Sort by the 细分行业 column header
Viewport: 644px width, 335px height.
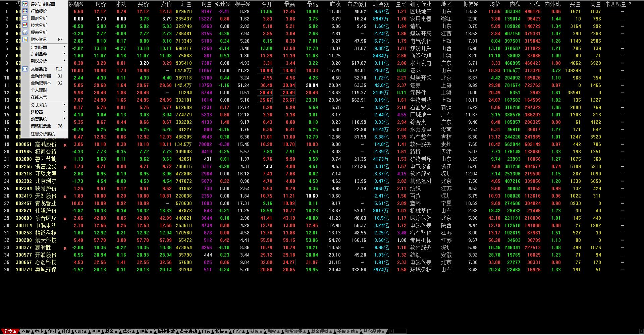421,4
